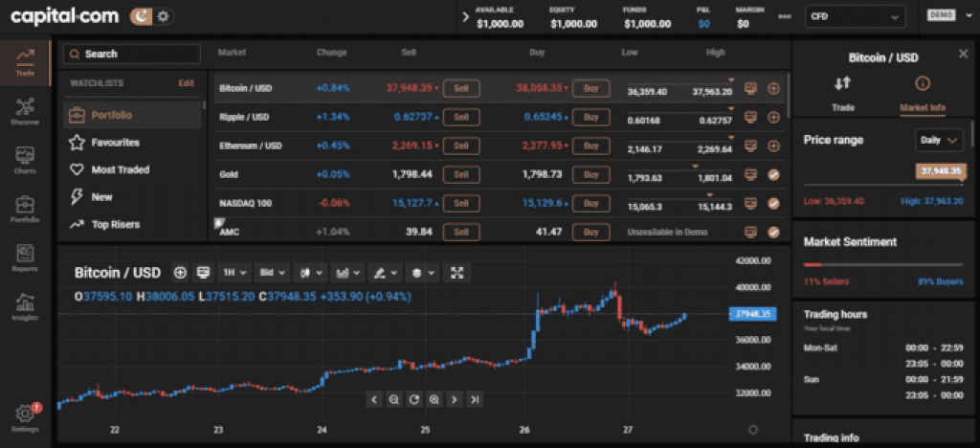This screenshot has height=448, width=980.
Task: Open the Discover section in the sidebar
Action: [x=26, y=111]
